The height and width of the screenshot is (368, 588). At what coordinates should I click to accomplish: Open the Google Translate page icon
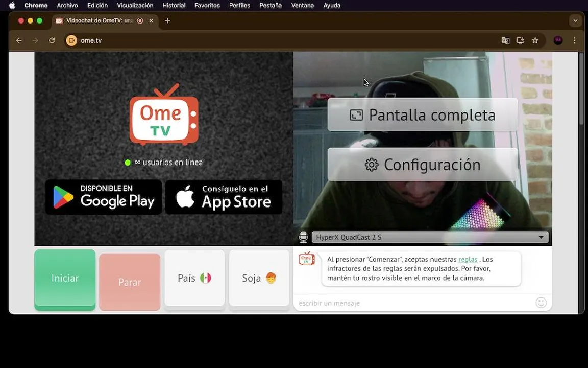tap(505, 40)
